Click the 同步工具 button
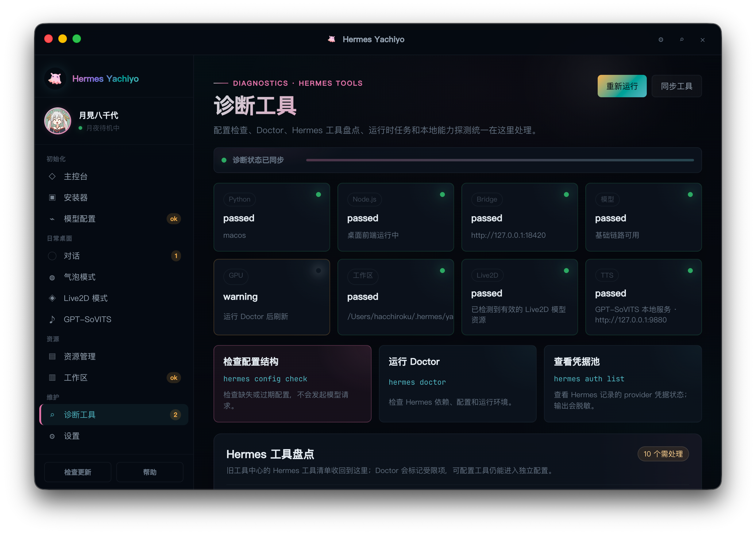756x535 pixels. (x=676, y=86)
